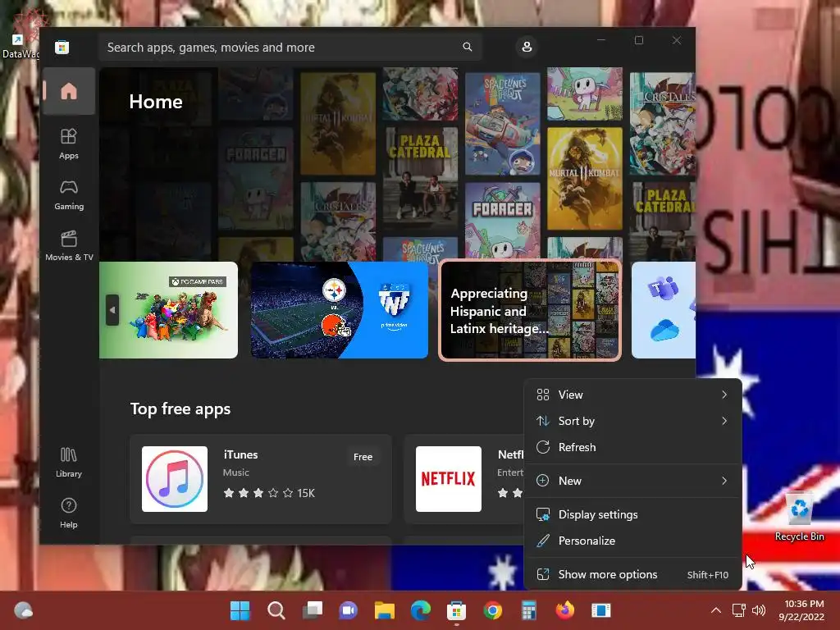
Task: Expand the View submenu chevron
Action: pos(724,395)
